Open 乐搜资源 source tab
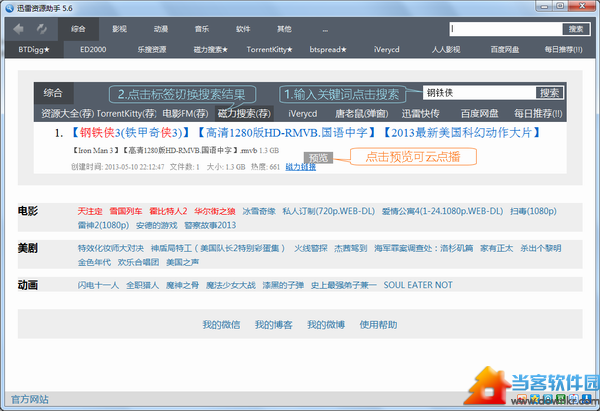This screenshot has height=411, width=600. (x=152, y=49)
